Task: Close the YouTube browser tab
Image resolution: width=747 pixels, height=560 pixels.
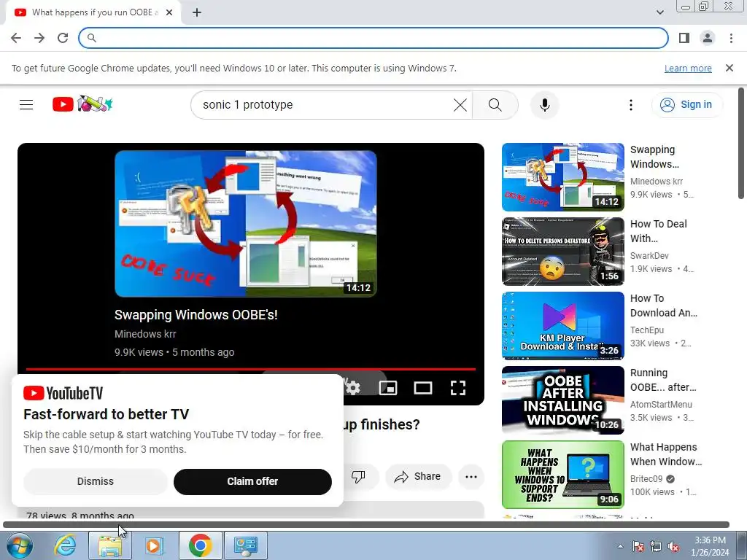Action: (x=169, y=12)
